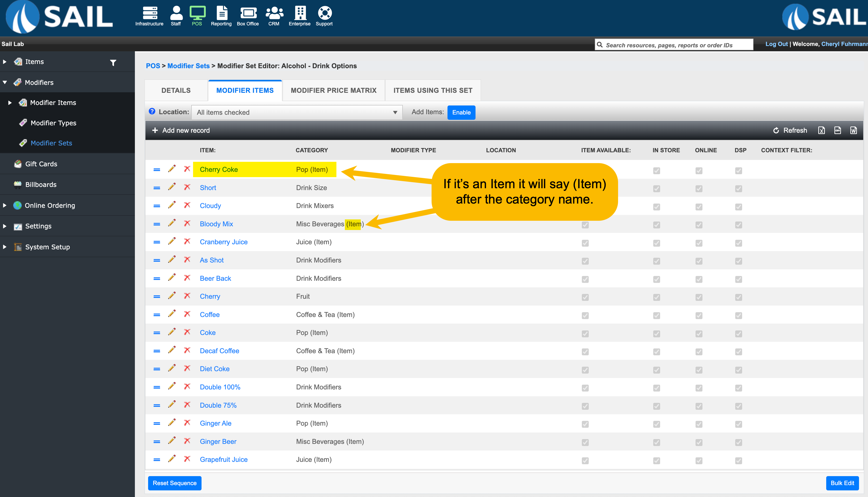Export the grid to Word icon
Screen dimensions: 868x497
pyautogui.click(x=853, y=130)
